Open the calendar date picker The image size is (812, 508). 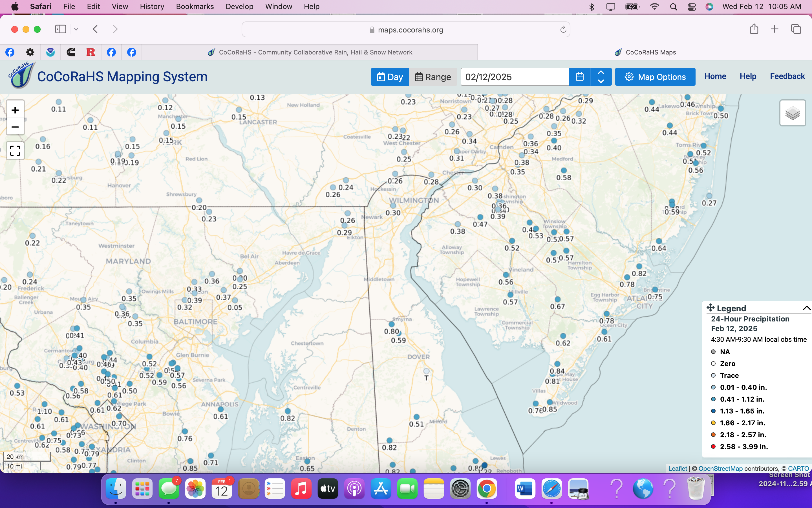[x=579, y=76]
